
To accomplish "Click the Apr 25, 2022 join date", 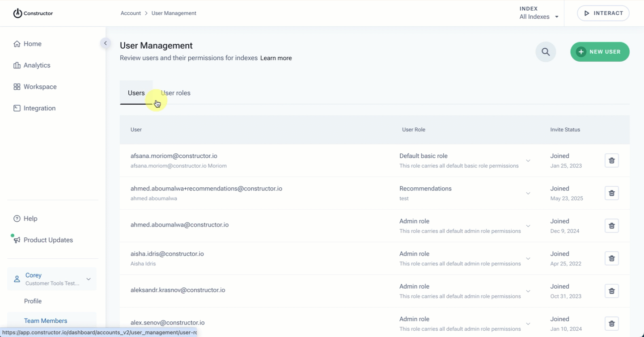I will tap(566, 264).
